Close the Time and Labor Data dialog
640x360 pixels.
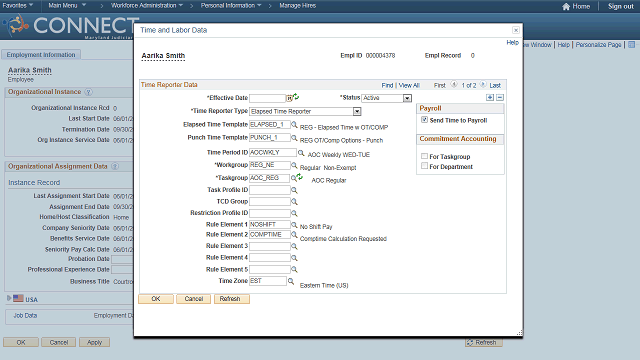pos(516,30)
